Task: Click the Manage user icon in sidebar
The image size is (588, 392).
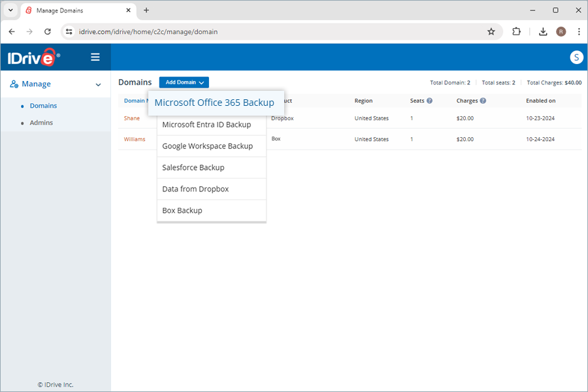Action: pos(14,84)
